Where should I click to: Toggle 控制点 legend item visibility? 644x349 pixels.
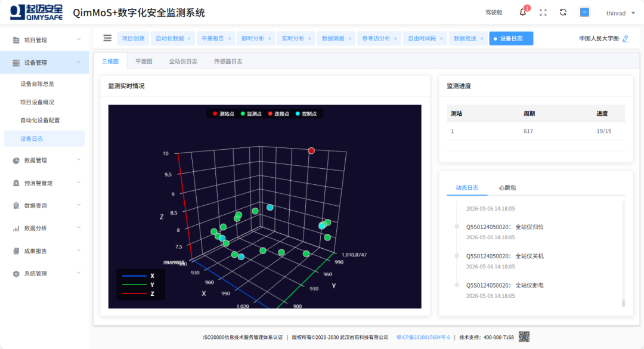(x=306, y=114)
